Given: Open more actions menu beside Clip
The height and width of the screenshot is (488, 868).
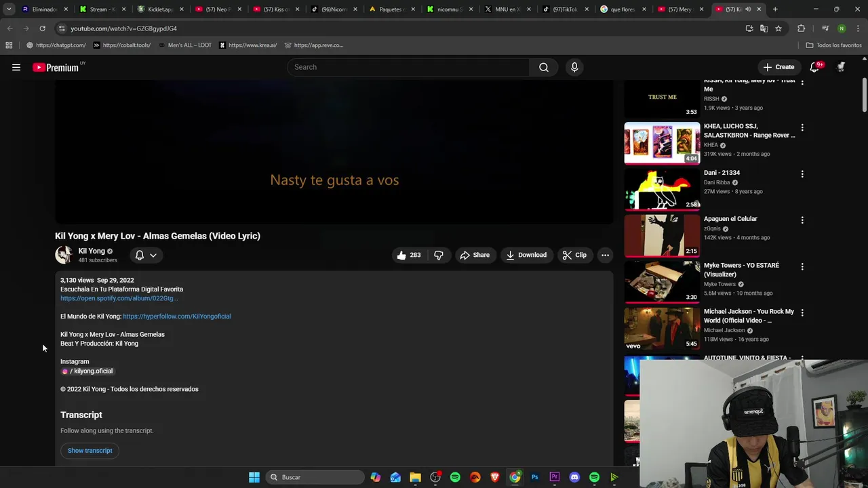Looking at the screenshot, I should [605, 255].
